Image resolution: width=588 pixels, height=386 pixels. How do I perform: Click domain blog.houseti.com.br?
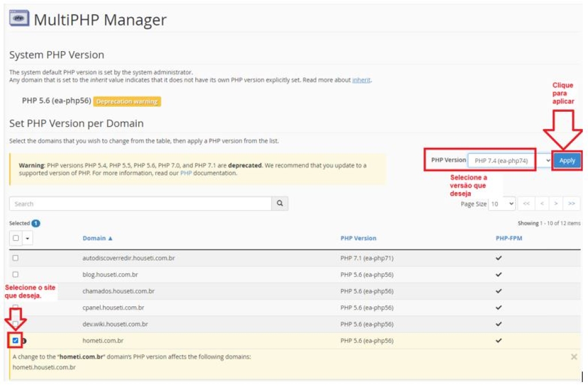110,274
